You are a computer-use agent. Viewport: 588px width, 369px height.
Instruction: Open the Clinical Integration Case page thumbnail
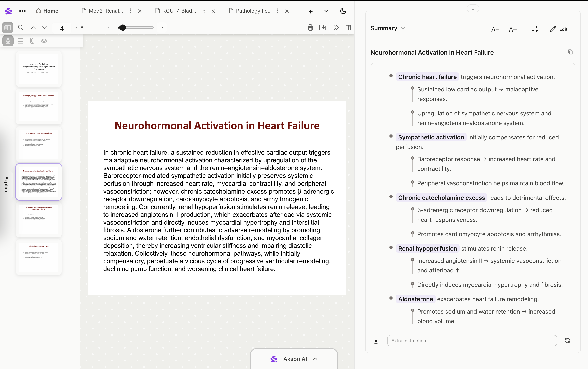39,257
